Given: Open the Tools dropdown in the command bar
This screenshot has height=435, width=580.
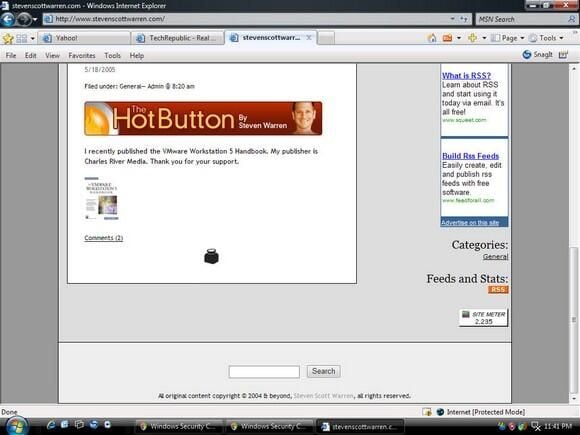Looking at the screenshot, I should pos(546,38).
